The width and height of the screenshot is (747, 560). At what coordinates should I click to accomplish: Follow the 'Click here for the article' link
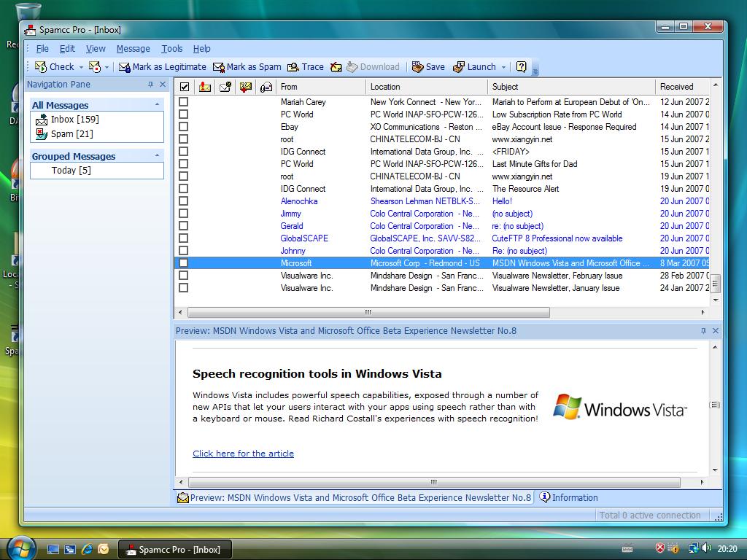pyautogui.click(x=243, y=454)
